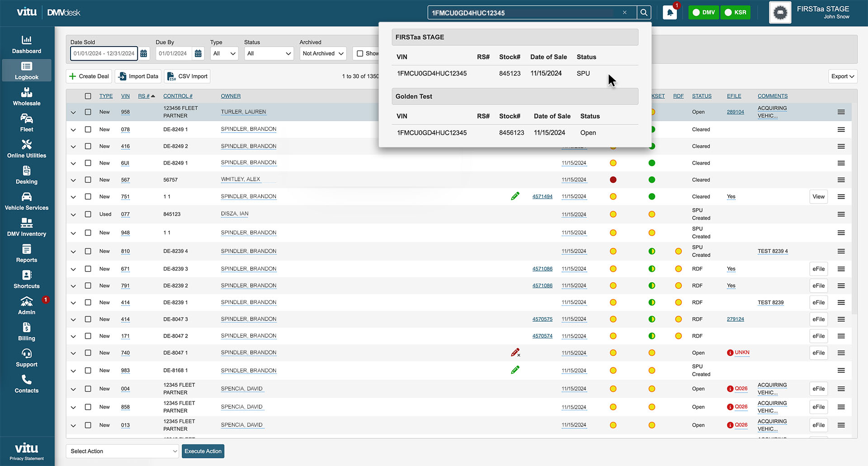
Task: Check the checkbox on the WHITLEY, ALEX row
Action: coord(88,180)
